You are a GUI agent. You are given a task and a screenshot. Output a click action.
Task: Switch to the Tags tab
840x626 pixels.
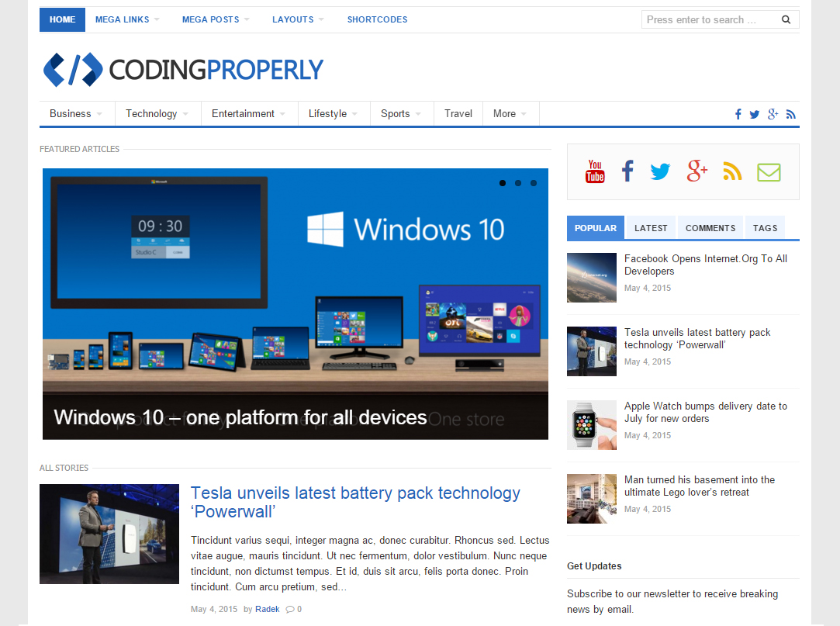(765, 228)
